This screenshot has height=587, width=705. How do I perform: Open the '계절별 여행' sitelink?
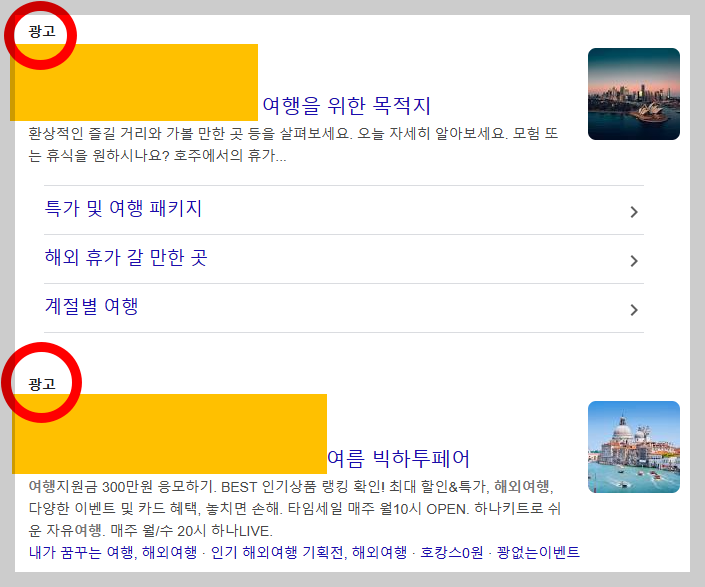91,307
